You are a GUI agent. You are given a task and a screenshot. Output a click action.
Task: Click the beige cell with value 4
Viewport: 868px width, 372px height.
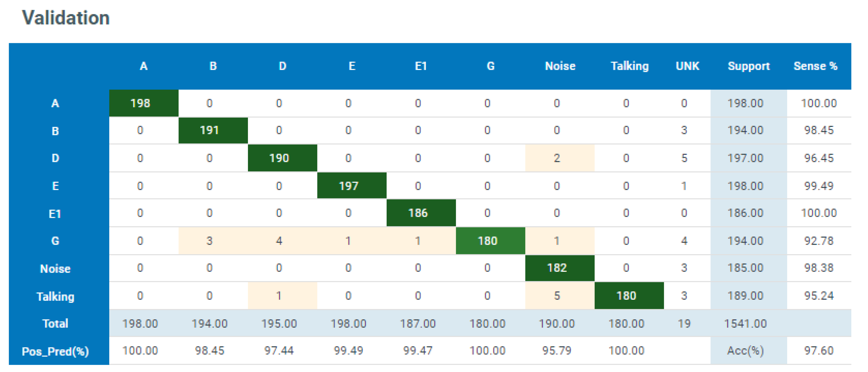[282, 241]
